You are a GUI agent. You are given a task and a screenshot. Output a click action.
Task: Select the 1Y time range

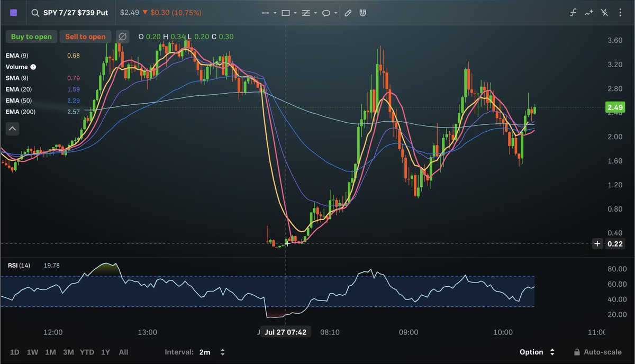pyautogui.click(x=106, y=352)
